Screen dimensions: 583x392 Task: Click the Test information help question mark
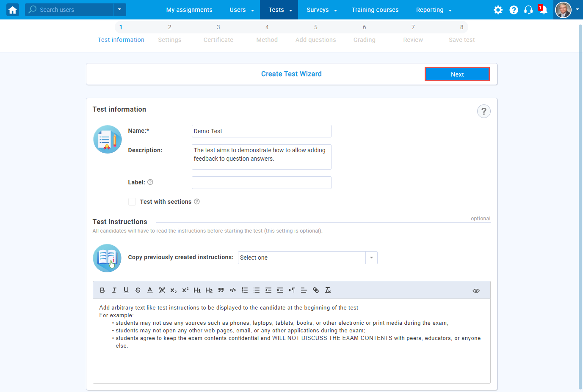484,111
